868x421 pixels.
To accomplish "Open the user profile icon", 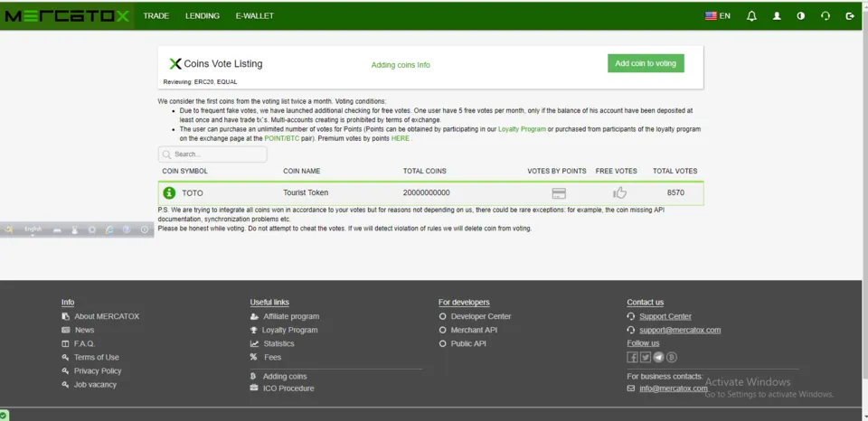I will (777, 16).
